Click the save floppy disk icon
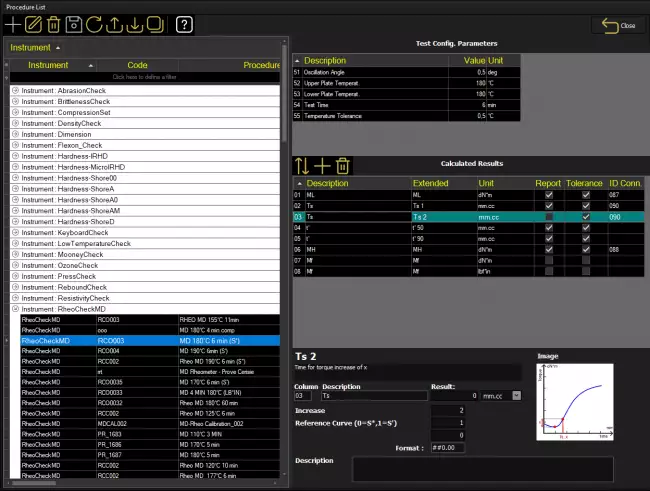The width and height of the screenshot is (650, 491). (75, 24)
